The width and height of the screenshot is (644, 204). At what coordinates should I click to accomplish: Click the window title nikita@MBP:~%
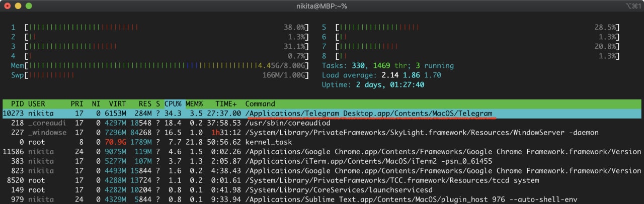click(x=322, y=6)
